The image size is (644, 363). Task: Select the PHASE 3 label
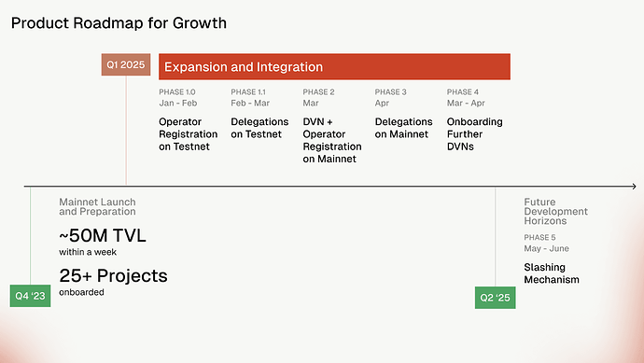click(x=390, y=92)
